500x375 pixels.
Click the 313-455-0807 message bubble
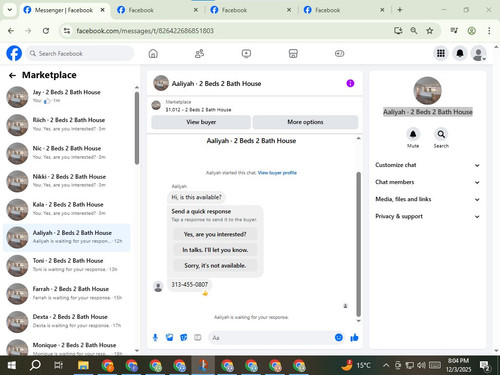pos(189,285)
